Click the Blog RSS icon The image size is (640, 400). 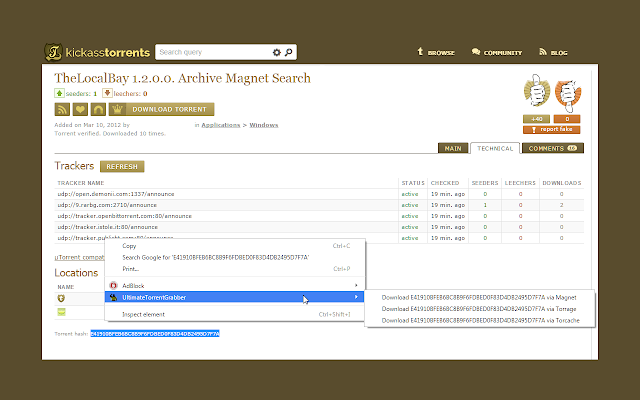(542, 51)
